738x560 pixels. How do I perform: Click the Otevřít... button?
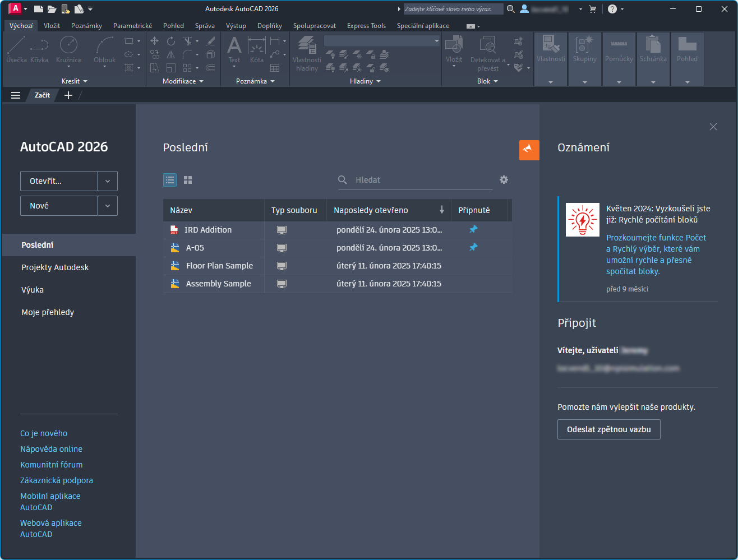coord(59,181)
